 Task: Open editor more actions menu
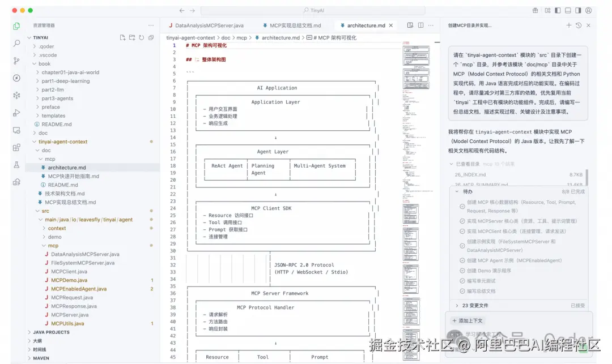point(431,25)
